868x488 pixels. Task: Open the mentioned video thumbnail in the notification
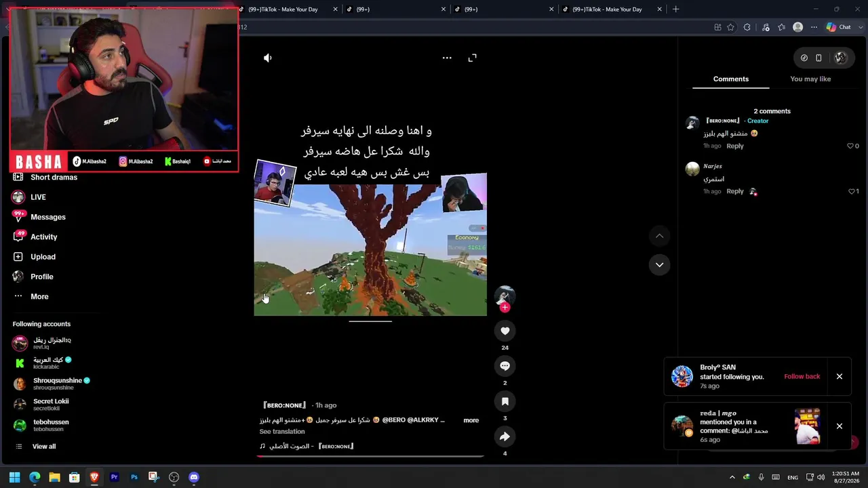tap(808, 426)
